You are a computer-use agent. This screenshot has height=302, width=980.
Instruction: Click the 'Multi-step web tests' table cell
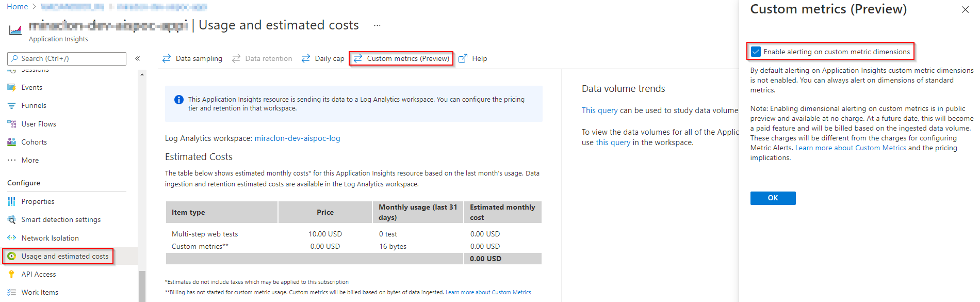205,234
